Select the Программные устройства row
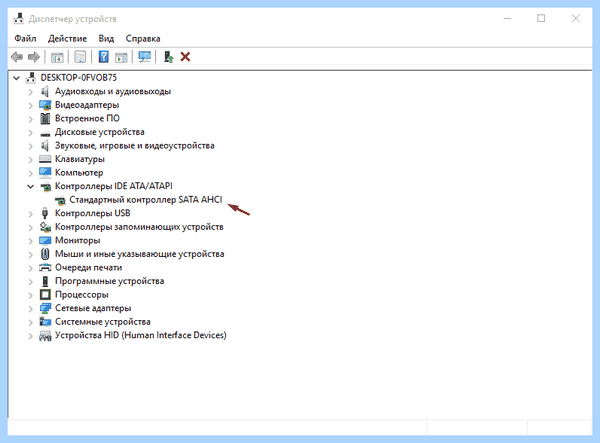 109,281
